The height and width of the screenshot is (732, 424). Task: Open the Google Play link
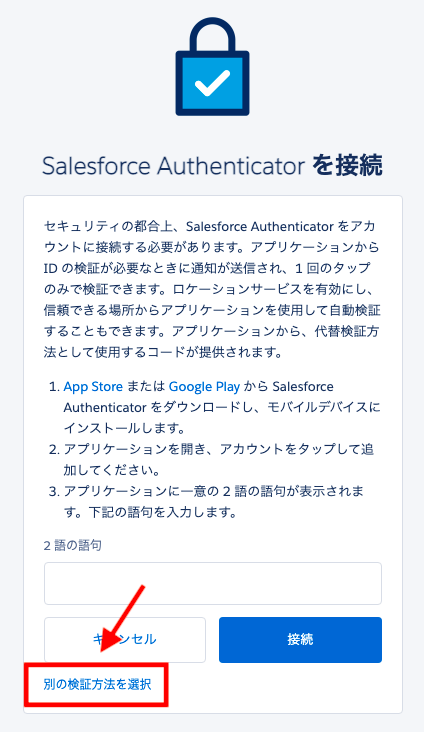point(204,387)
